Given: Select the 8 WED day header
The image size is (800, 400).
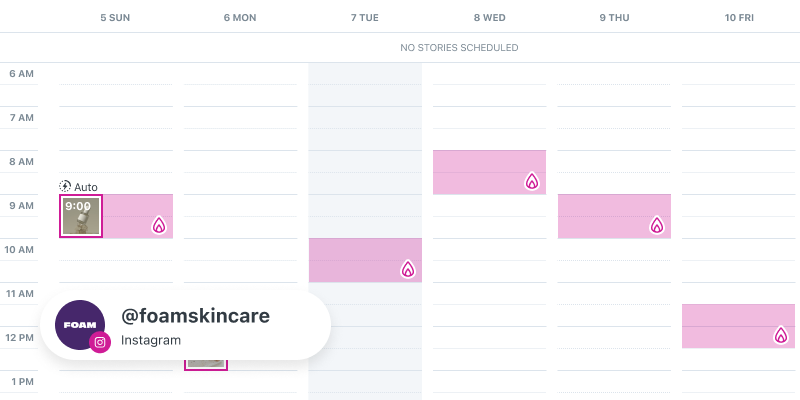Looking at the screenshot, I should [489, 18].
